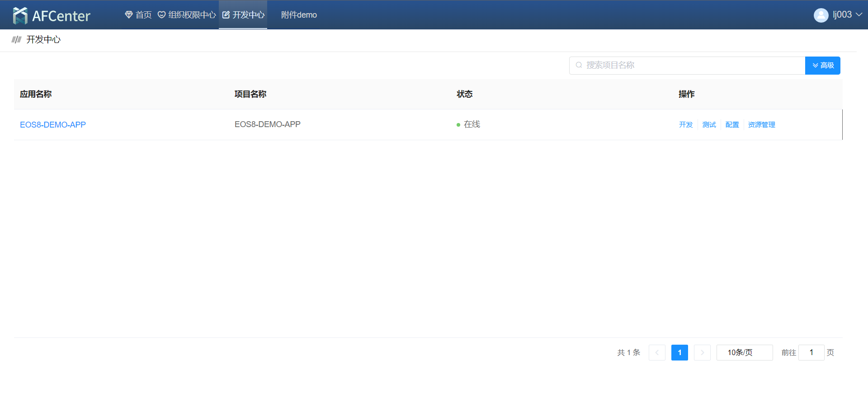Click the 前往 page number input
The image size is (868, 408).
point(811,352)
